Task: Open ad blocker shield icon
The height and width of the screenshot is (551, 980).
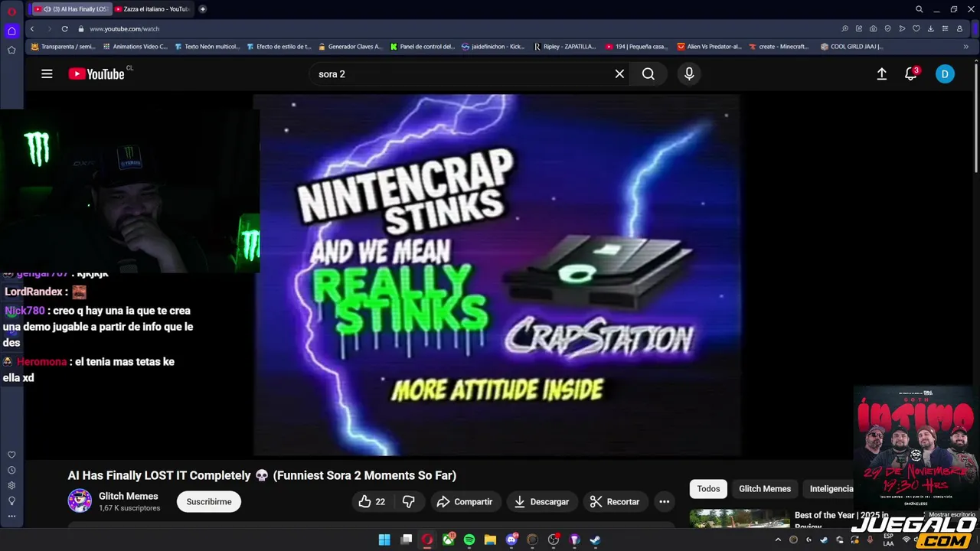Action: click(x=887, y=28)
